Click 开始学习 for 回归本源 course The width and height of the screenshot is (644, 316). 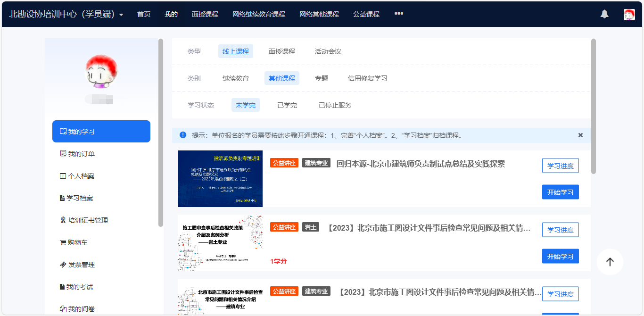click(x=561, y=192)
